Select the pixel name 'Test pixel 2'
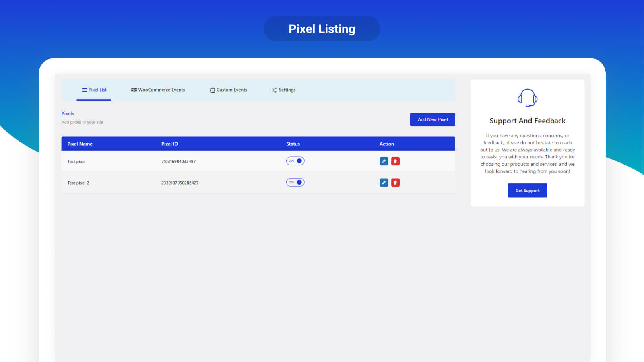644x362 pixels. click(x=78, y=183)
